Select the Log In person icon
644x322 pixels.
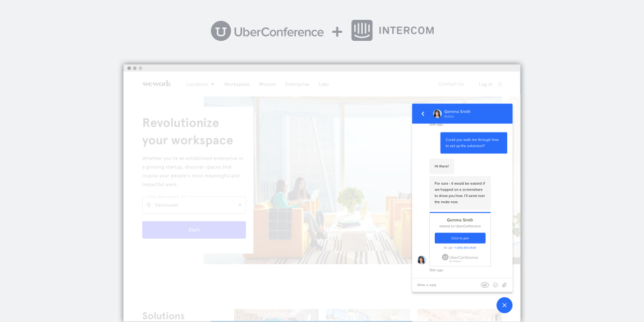(499, 84)
